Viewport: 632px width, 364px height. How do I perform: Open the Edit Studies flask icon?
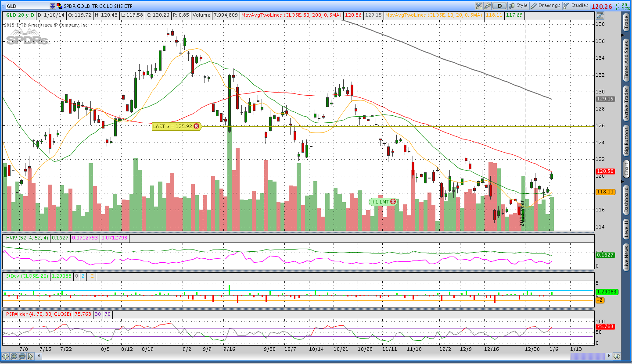(x=479, y=6)
